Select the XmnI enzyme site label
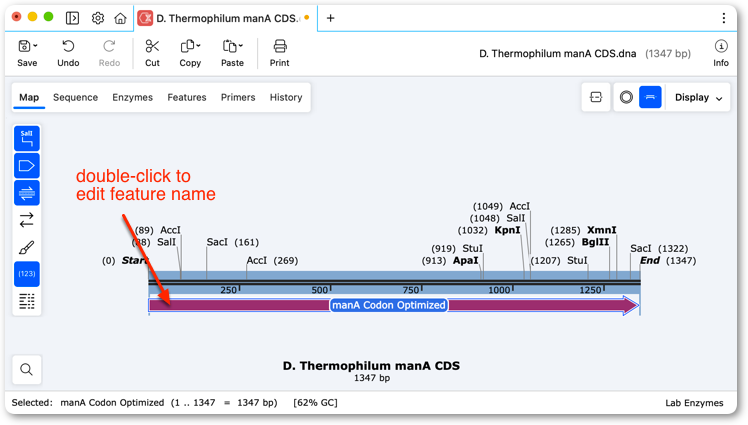The height and width of the screenshot is (425, 748). coord(602,230)
